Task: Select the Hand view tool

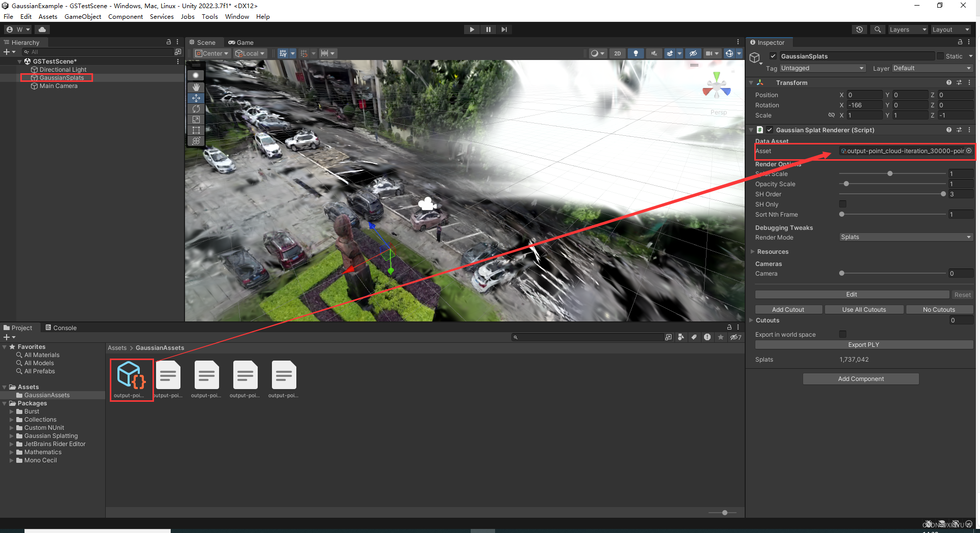Action: (196, 87)
